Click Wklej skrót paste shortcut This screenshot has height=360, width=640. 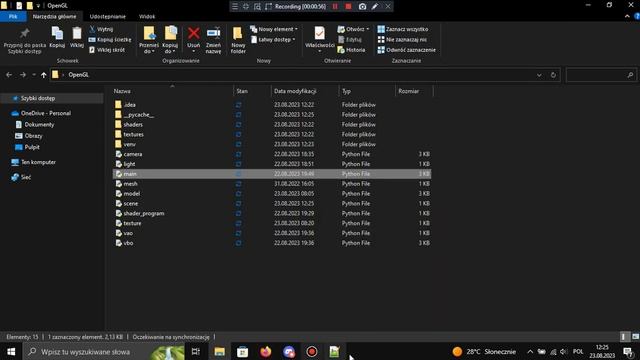coord(107,50)
